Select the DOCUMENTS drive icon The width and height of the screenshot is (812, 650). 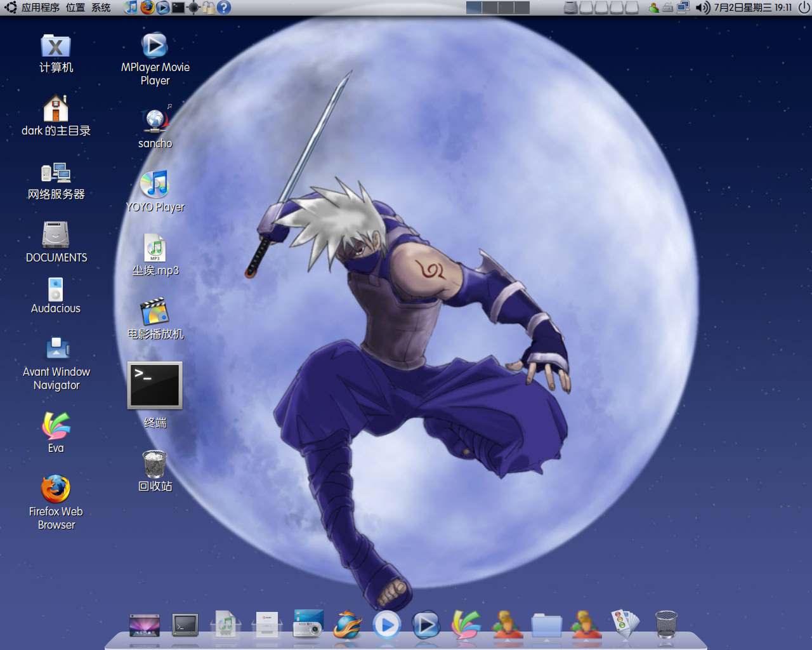coord(56,234)
